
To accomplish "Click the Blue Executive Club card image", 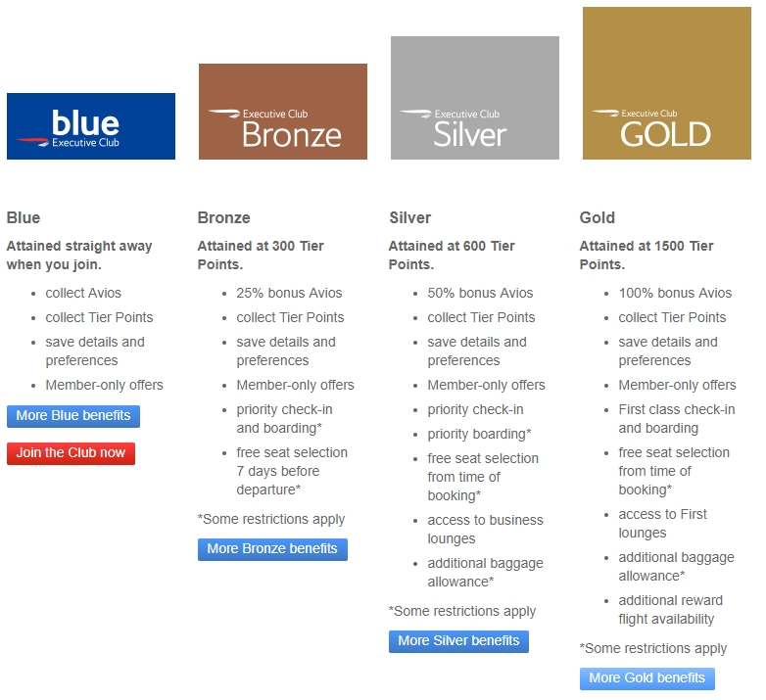I will tap(91, 126).
